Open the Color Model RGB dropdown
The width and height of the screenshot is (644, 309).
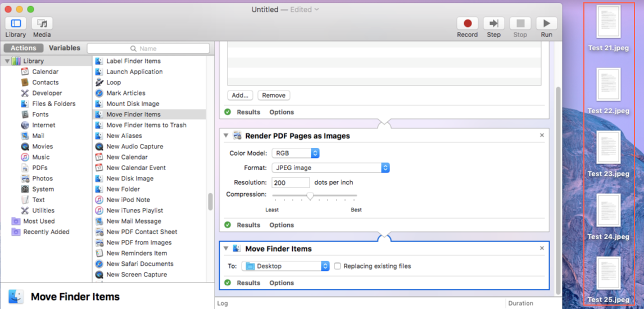tap(296, 153)
